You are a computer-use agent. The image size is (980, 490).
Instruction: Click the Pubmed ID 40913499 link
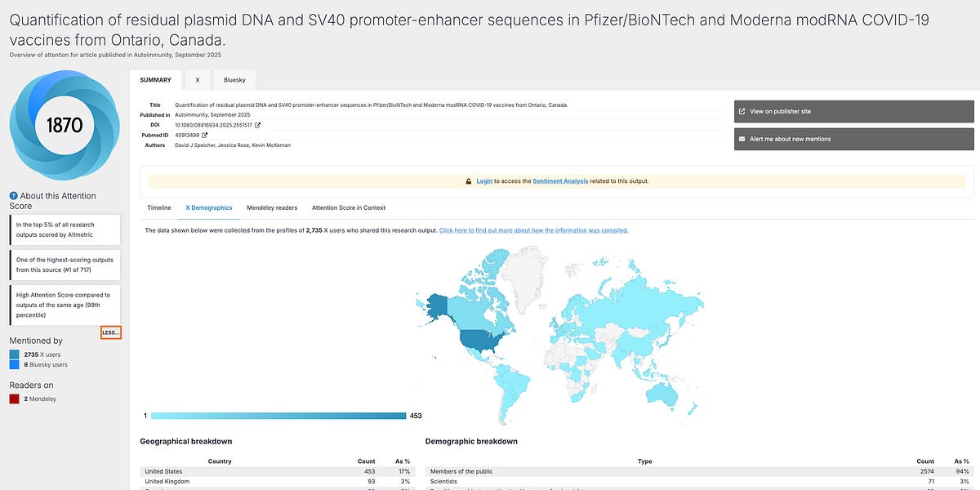click(187, 135)
